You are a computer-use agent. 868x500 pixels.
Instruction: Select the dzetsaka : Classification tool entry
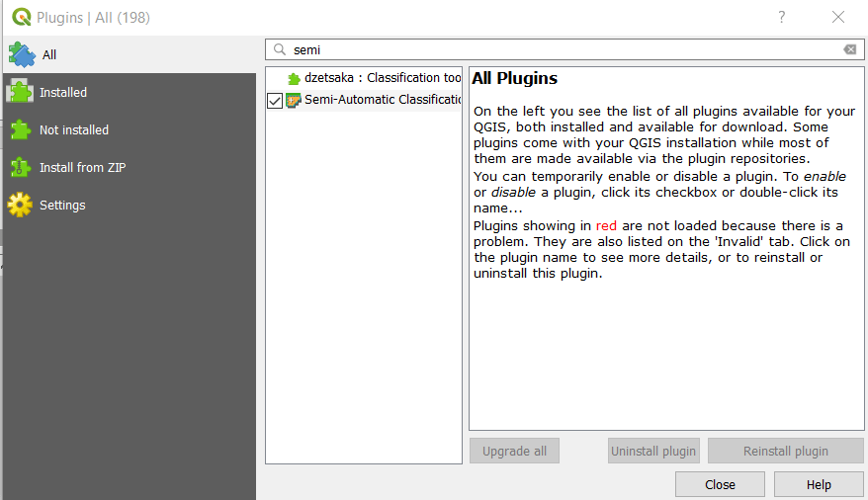364,78
